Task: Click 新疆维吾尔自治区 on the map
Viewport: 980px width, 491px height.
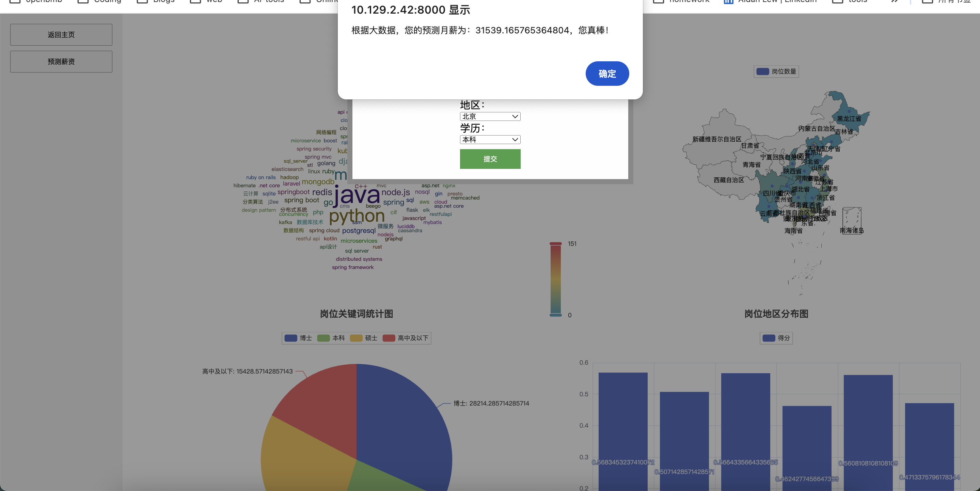Action: (x=717, y=139)
